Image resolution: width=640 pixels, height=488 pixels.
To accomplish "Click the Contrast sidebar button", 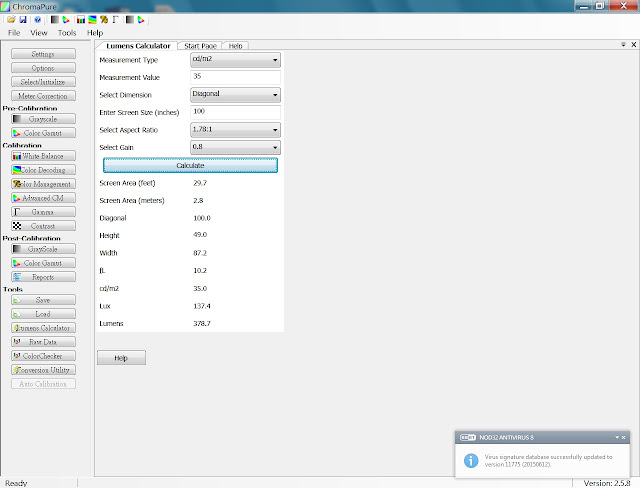I will [43, 226].
